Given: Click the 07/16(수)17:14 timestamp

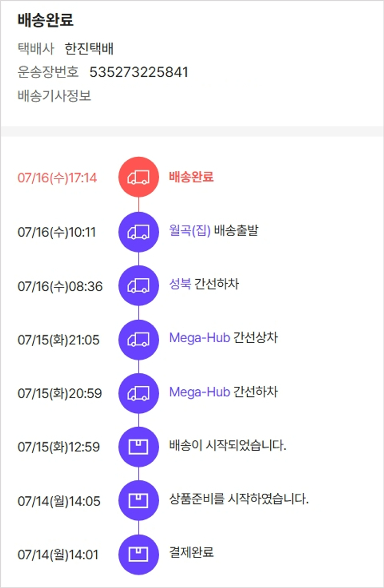Looking at the screenshot, I should [x=57, y=178].
